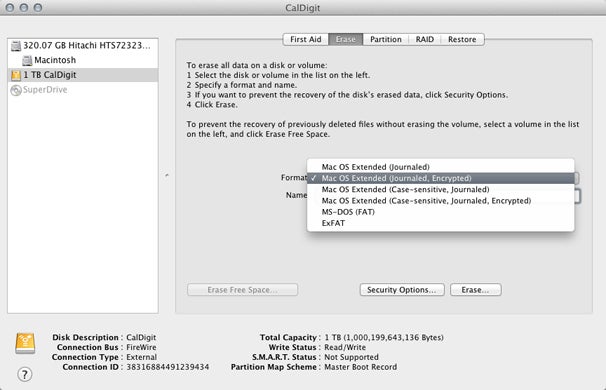Open Security Options dialog
The width and height of the screenshot is (606, 390).
(x=402, y=290)
